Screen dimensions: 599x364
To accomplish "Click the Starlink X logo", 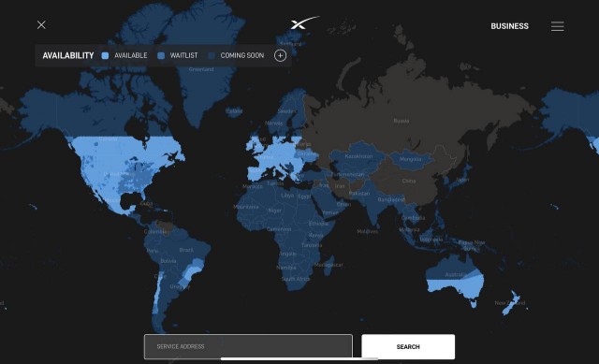I will 304,22.
